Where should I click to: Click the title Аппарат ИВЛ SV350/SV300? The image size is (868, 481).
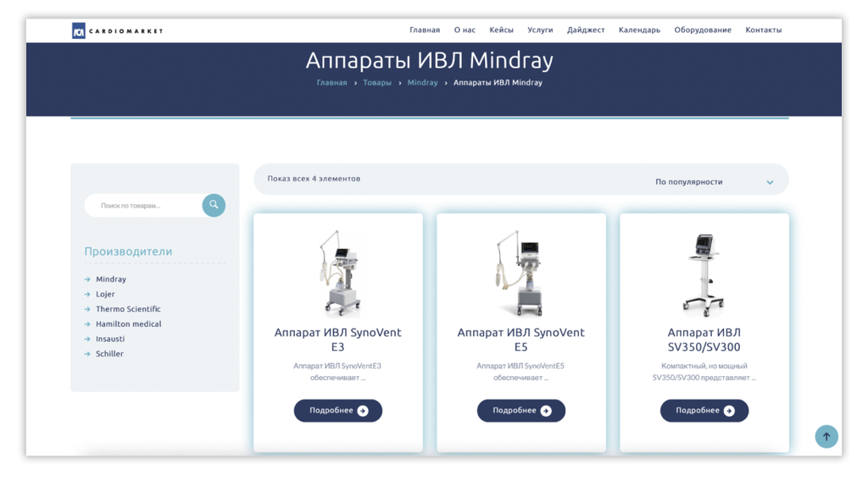(704, 340)
